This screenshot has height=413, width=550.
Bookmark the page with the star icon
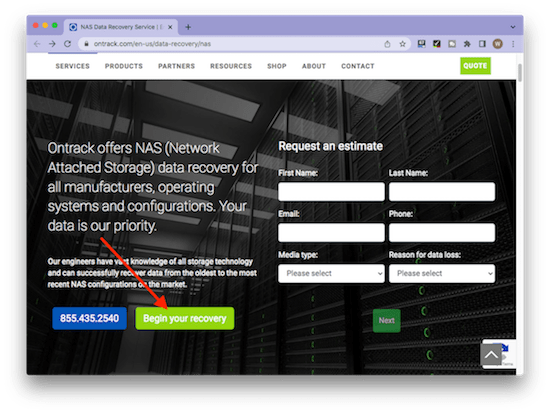pos(402,44)
